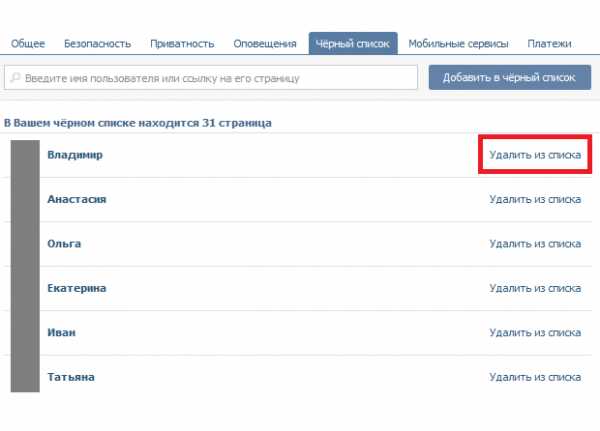
Task: Open the Мобильные сервисы tab
Action: tap(458, 44)
